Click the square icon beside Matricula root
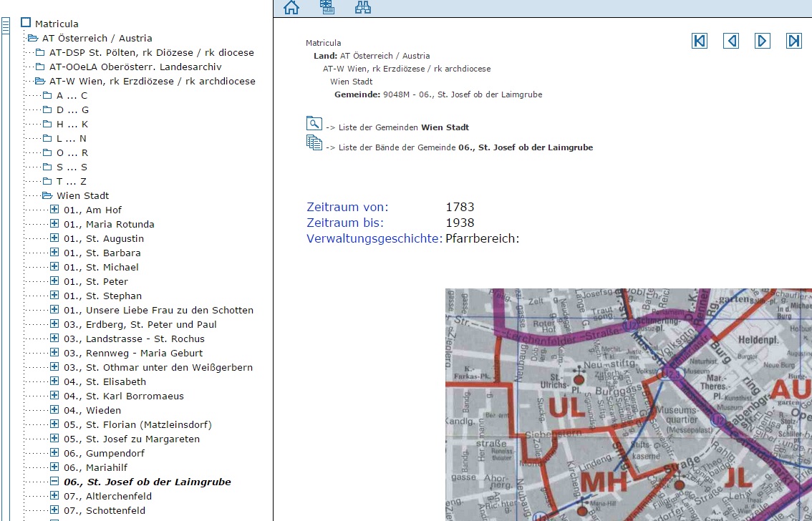This screenshot has height=521, width=812. [26, 23]
